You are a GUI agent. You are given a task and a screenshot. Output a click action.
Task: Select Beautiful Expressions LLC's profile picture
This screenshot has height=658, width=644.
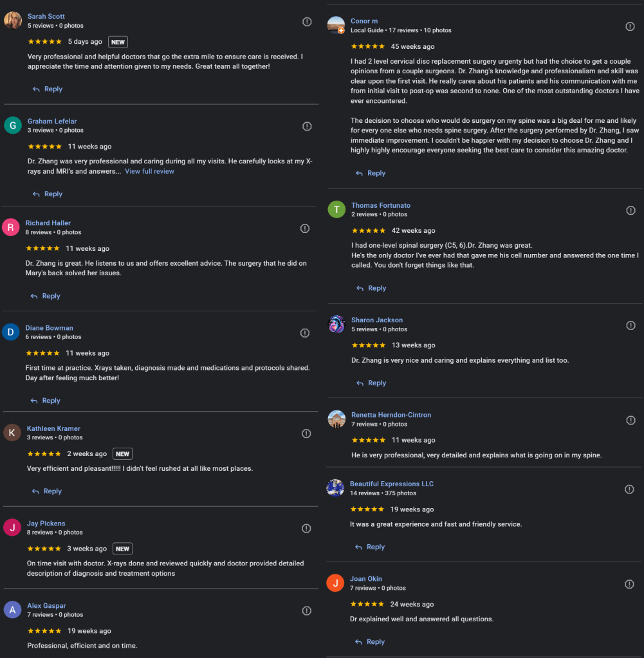point(335,488)
